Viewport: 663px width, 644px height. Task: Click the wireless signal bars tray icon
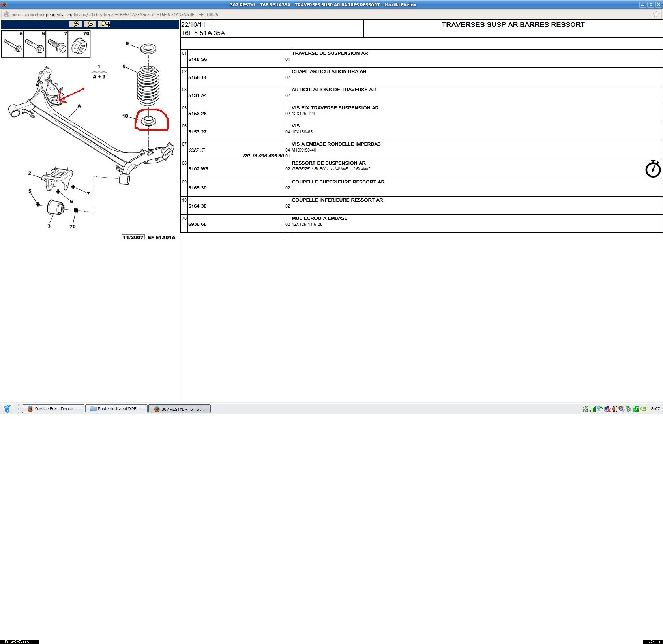point(593,409)
